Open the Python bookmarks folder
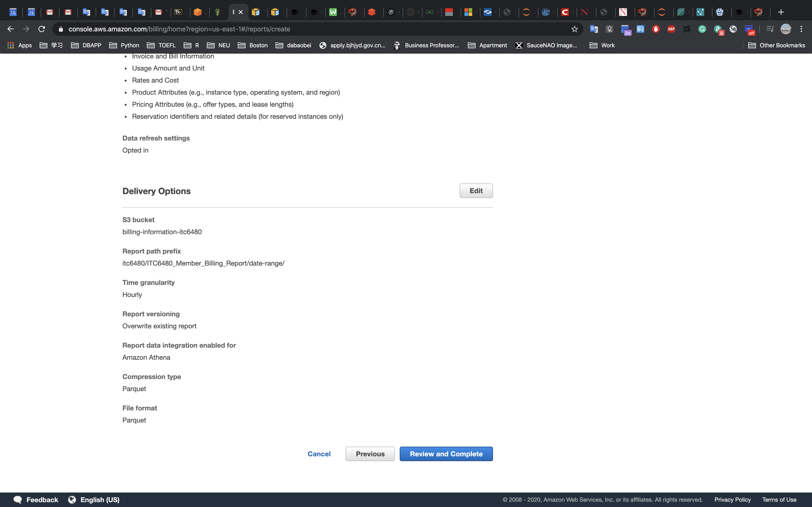The image size is (812, 507). [124, 45]
